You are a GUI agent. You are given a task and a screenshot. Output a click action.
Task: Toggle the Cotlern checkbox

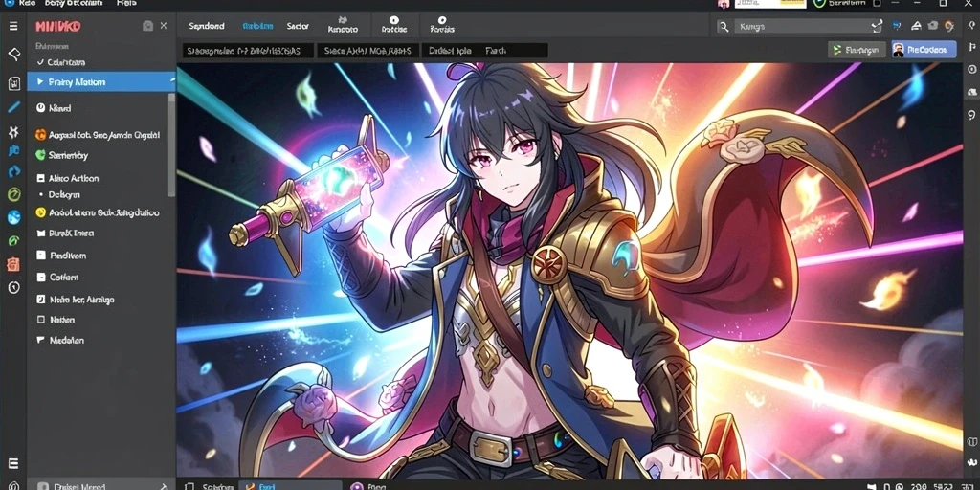pyautogui.click(x=40, y=277)
